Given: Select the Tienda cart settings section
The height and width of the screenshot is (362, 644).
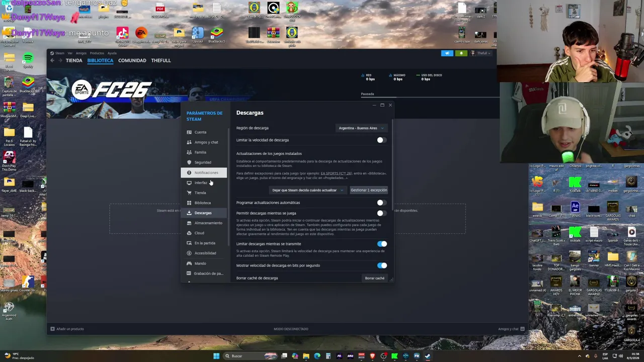Looking at the screenshot, I should [x=203, y=193].
